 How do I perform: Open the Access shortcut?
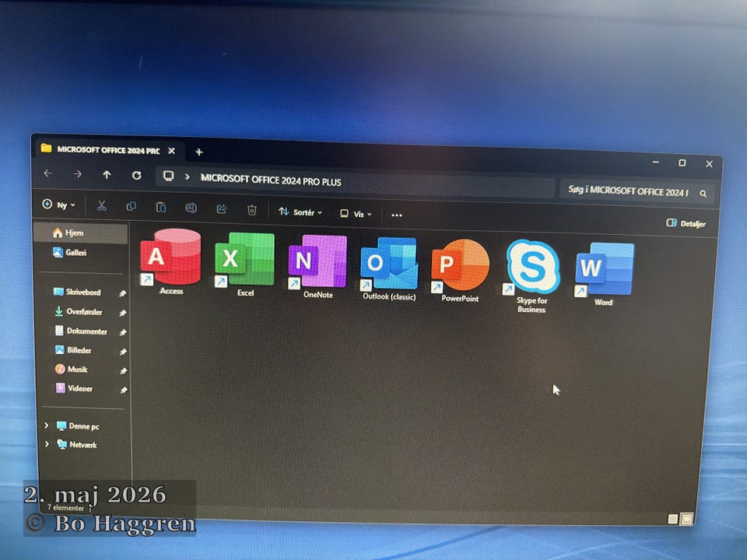click(170, 261)
